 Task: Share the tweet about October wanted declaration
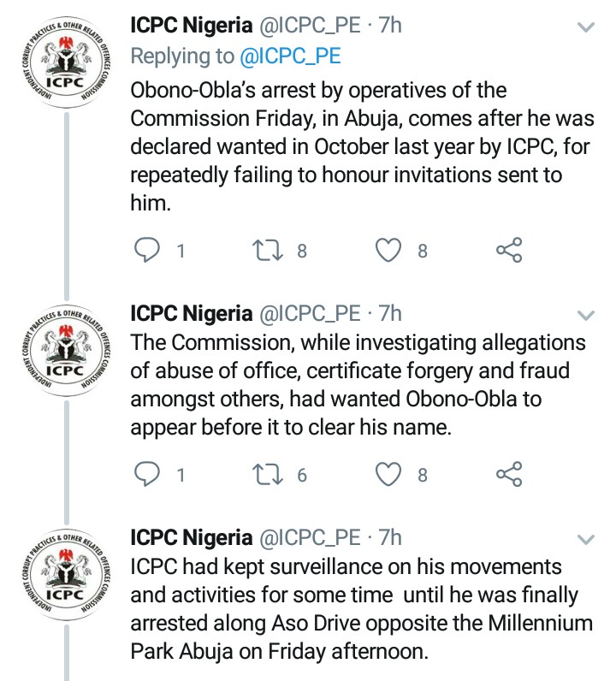(x=509, y=250)
